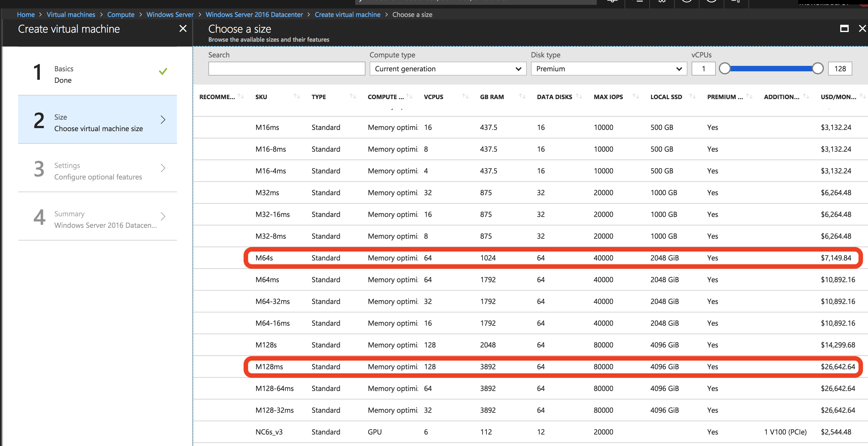This screenshot has height=446, width=868.
Task: Select the M64s size row
Action: pyautogui.click(x=530, y=258)
